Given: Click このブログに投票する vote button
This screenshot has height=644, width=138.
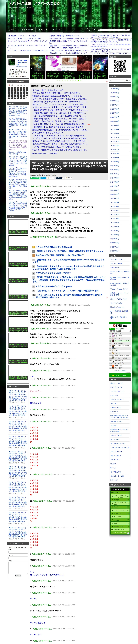Looking at the screenshot, I should click(x=120, y=375).
